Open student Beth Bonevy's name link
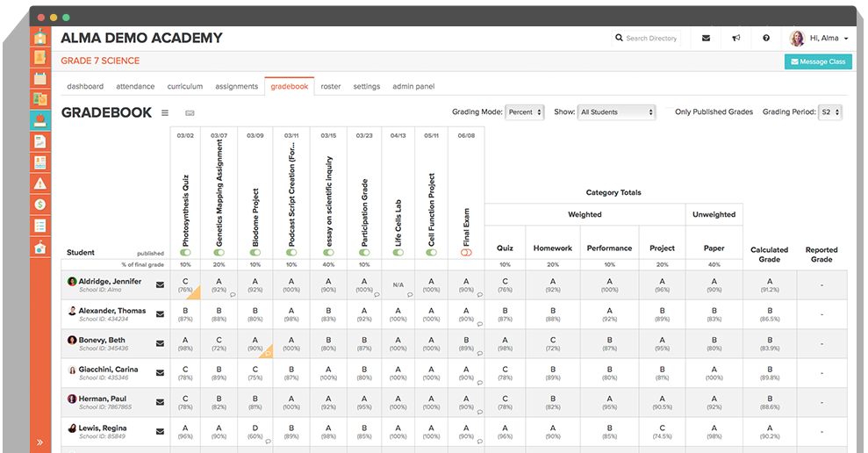 (104, 339)
